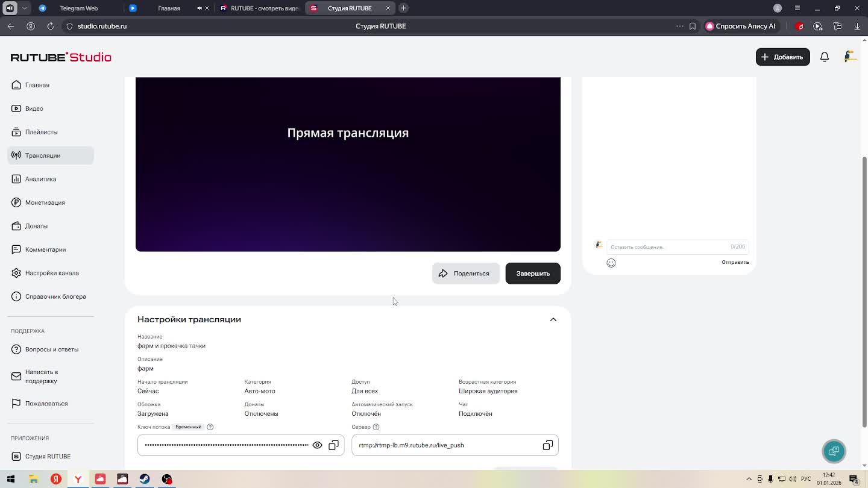Viewport: 868px width, 488px height.
Task: Select the Трансляции sidebar item
Action: point(51,155)
